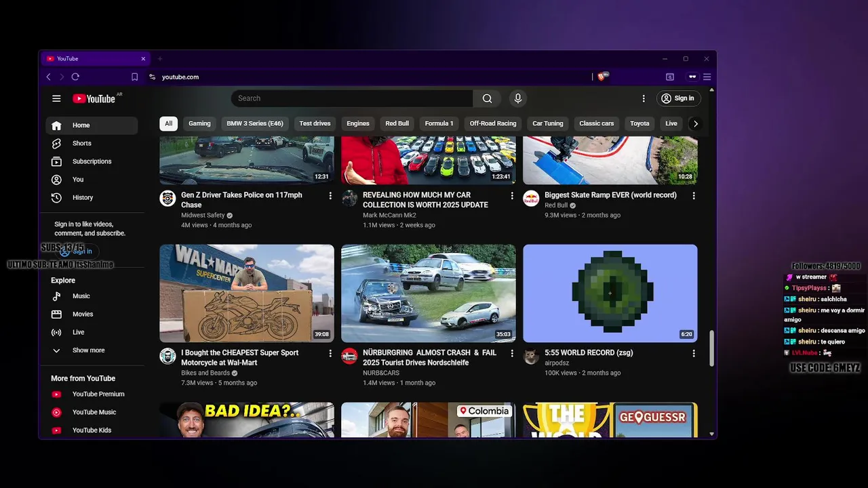The image size is (868, 488).
Task: Open the 5:55 WORLD RECORD thumbnail
Action: [x=610, y=293]
